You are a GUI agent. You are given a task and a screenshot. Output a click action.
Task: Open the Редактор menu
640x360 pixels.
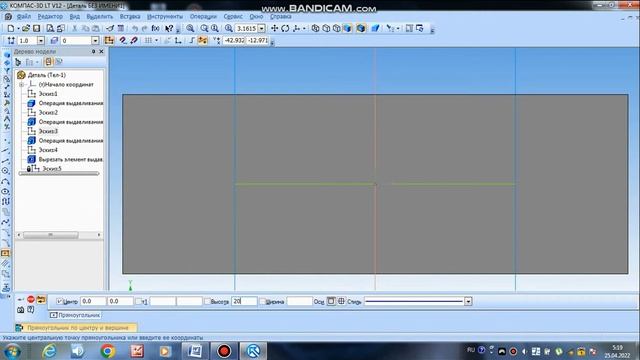[50, 17]
